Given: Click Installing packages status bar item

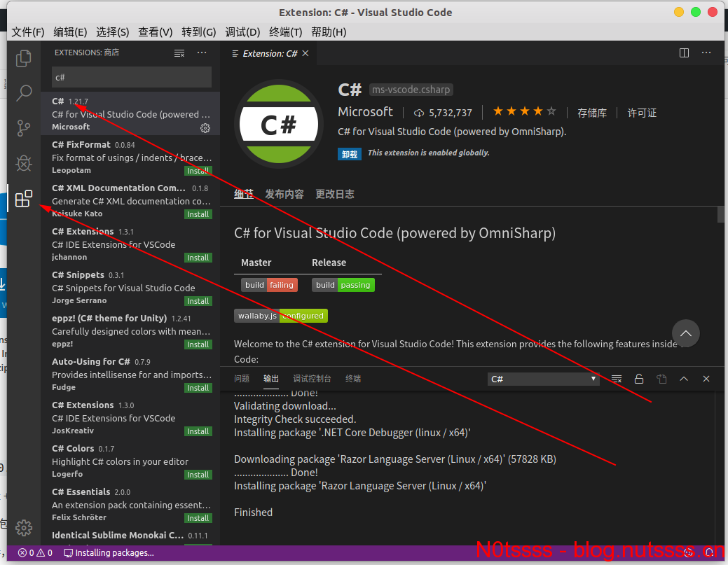Looking at the screenshot, I should (x=109, y=553).
